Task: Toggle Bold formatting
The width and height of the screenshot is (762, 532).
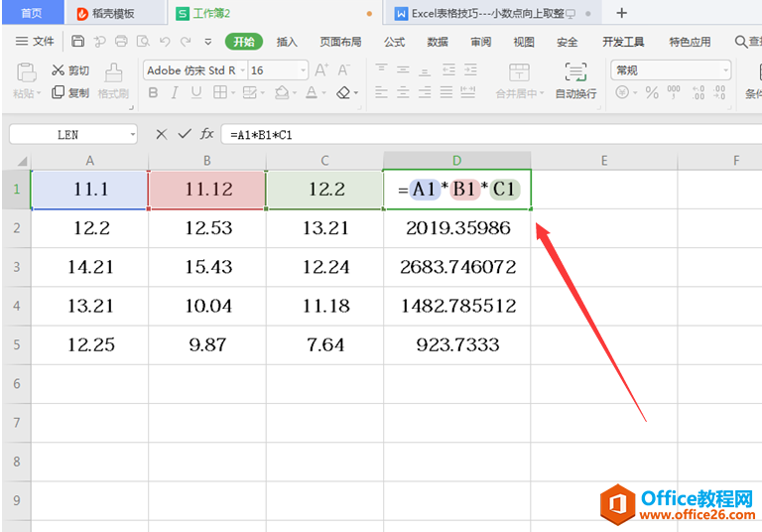Action: (153, 92)
